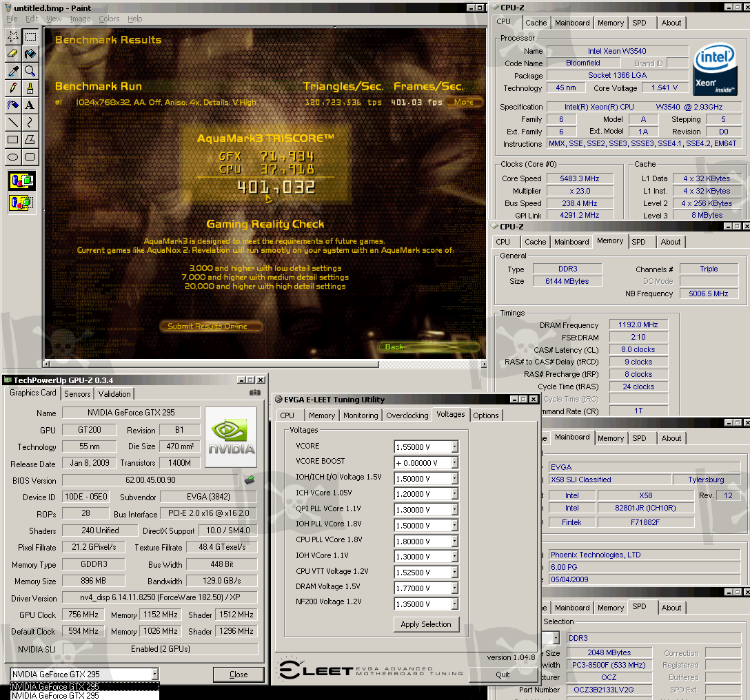Open the CPU PLL VCore 1.8V dropdown
This screenshot has height=700, width=750.
coord(454,542)
